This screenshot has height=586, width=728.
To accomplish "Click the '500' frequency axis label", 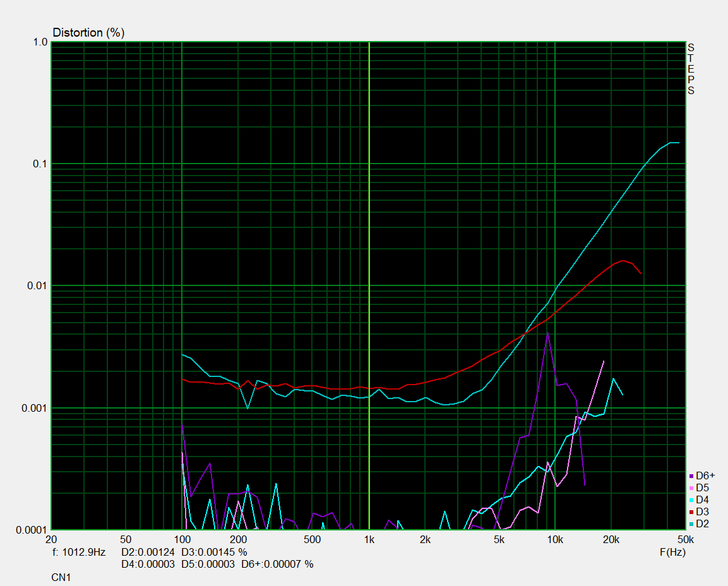I will tap(313, 540).
